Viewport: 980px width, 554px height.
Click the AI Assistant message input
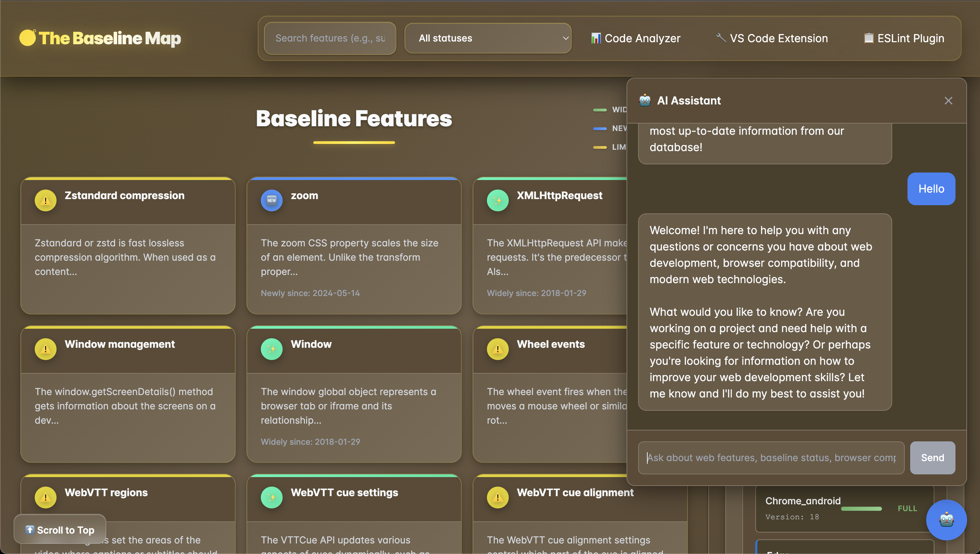click(771, 457)
